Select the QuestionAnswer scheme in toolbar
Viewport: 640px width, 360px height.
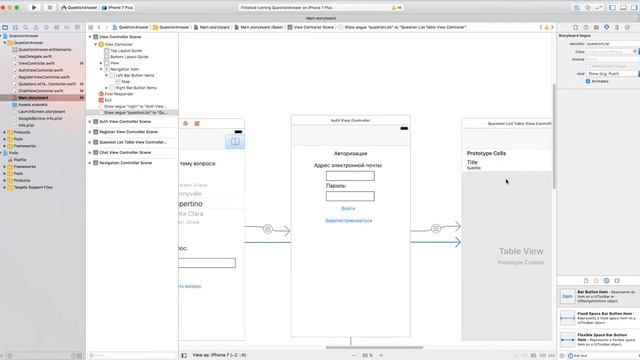coord(79,8)
